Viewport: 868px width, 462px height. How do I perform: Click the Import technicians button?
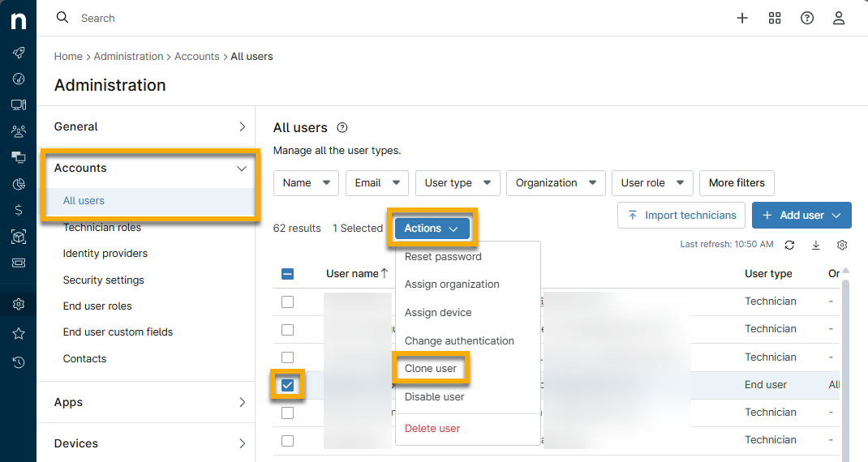(x=681, y=216)
